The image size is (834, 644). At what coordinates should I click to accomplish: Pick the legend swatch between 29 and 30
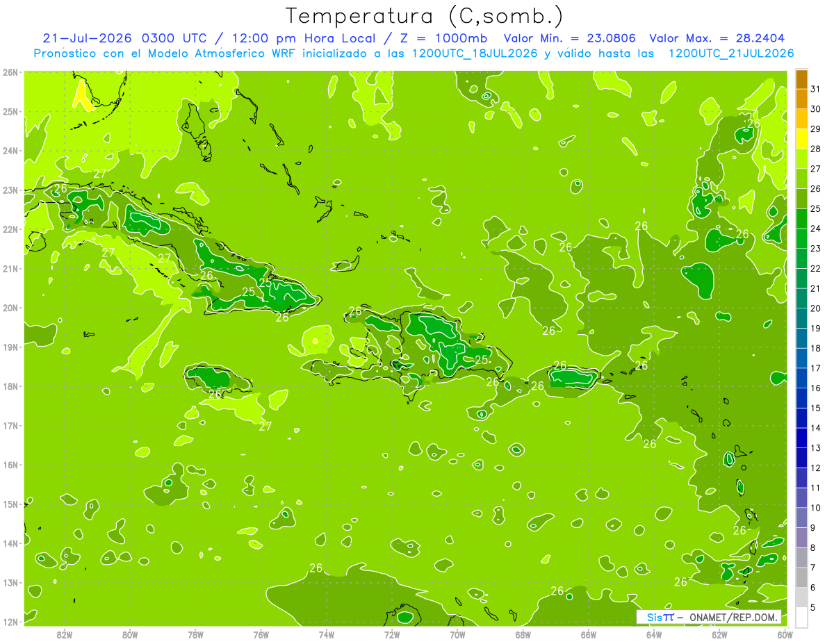[x=801, y=119]
